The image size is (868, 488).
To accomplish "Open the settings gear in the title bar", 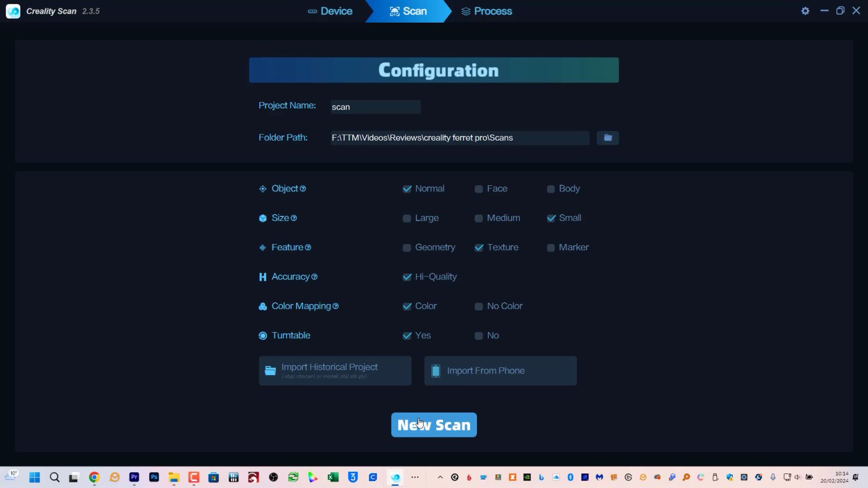I will [x=805, y=11].
